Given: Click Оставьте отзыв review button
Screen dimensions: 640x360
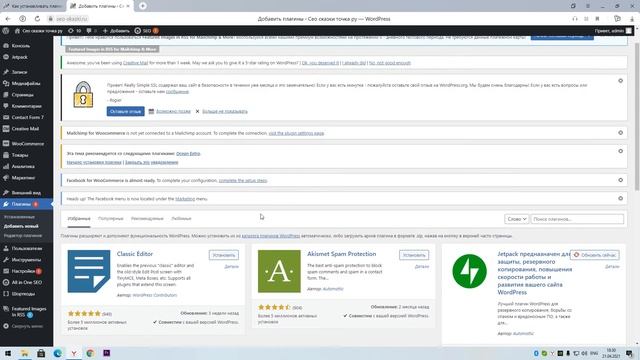Looking at the screenshot, I should [x=126, y=111].
